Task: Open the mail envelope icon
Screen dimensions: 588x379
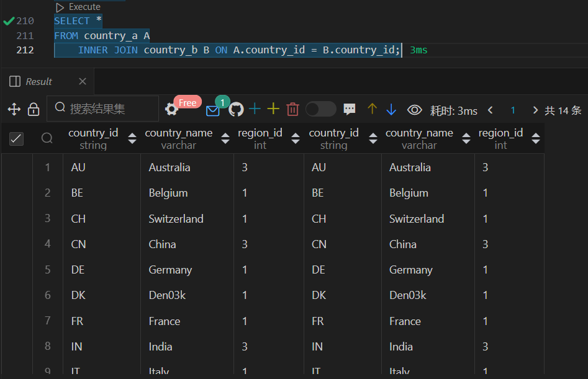Action: pyautogui.click(x=212, y=111)
